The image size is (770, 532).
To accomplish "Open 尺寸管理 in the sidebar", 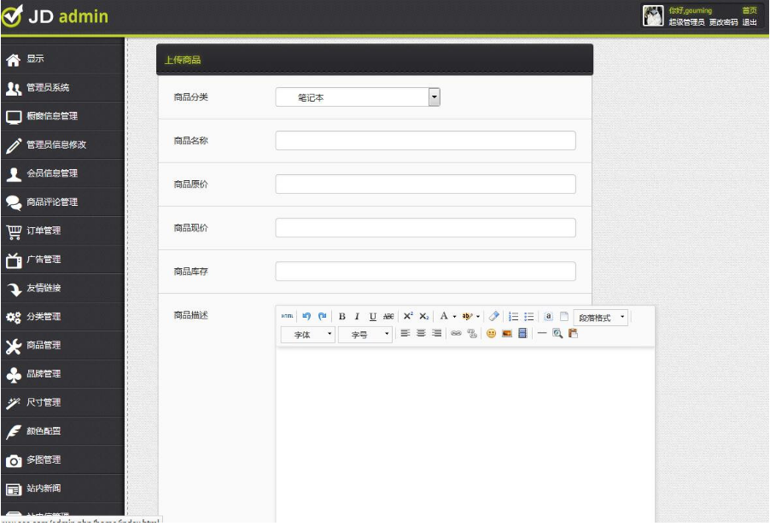I will (x=62, y=403).
